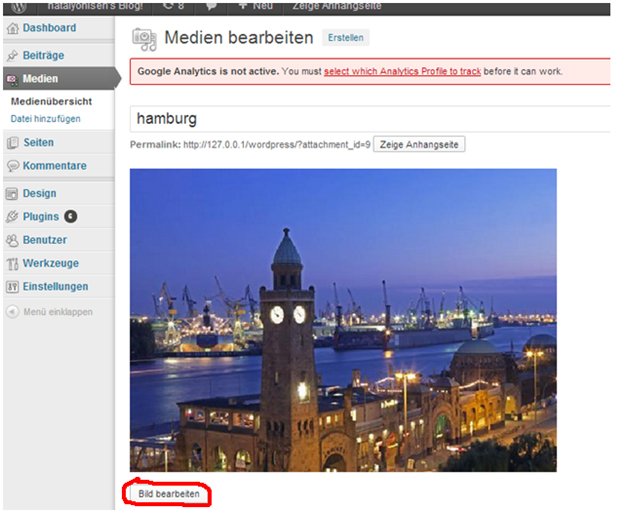Screen dimensions: 627x514
Task: Click the Zeige Anhangseite button
Action: pyautogui.click(x=419, y=145)
